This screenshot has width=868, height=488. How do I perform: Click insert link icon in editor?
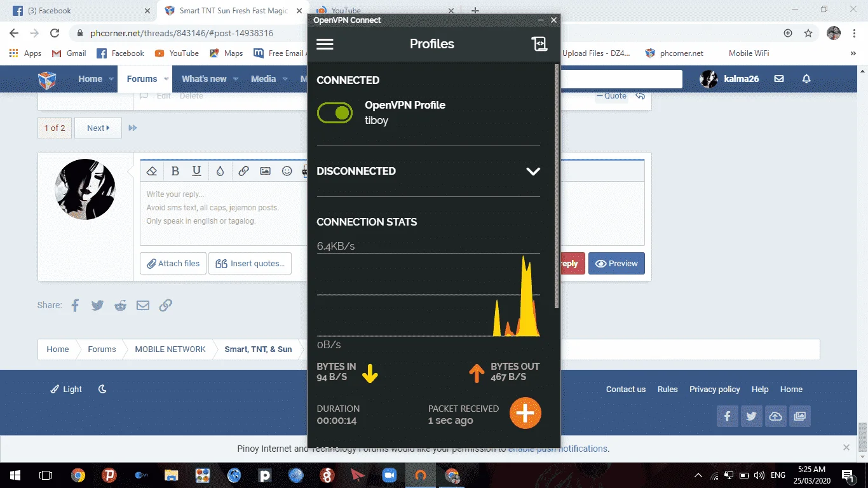click(x=243, y=171)
